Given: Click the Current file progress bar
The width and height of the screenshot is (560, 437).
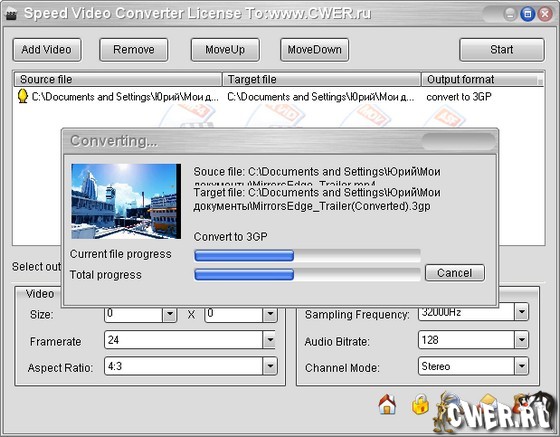Looking at the screenshot, I should tap(307, 256).
